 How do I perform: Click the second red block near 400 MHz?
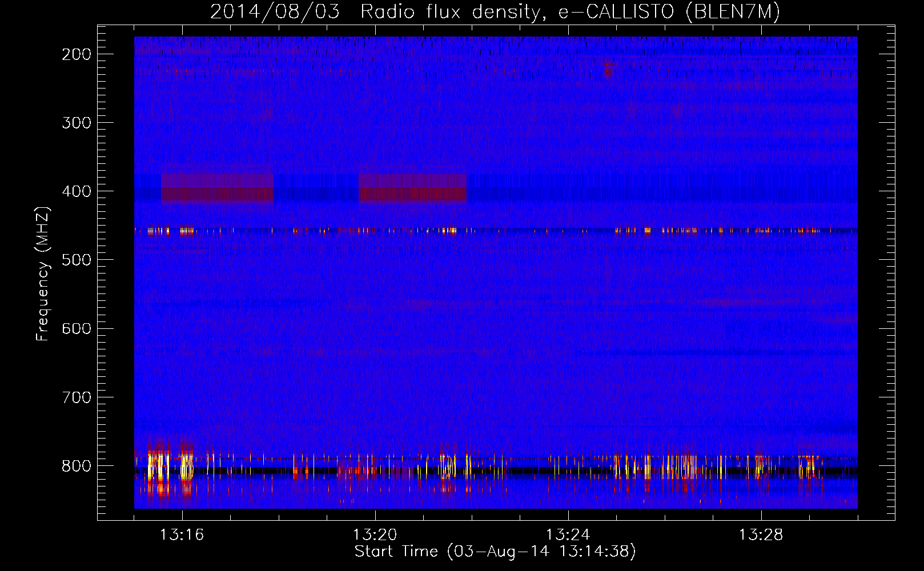[412, 188]
